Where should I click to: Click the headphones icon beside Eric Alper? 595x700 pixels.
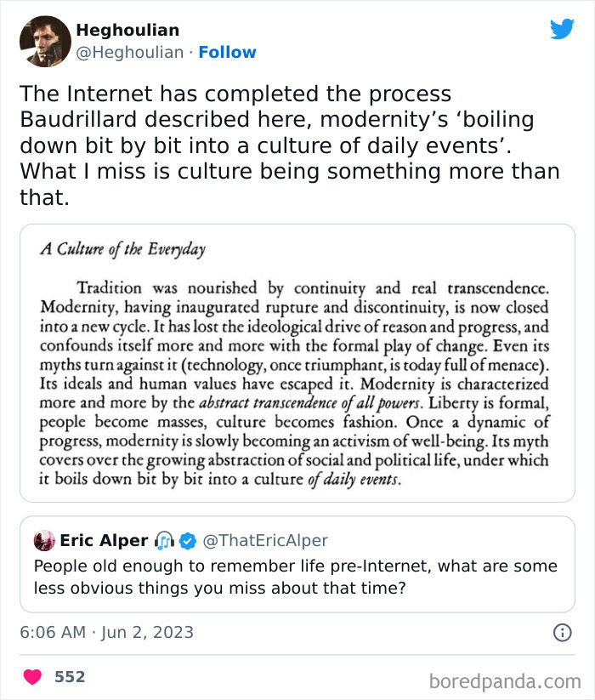point(164,541)
